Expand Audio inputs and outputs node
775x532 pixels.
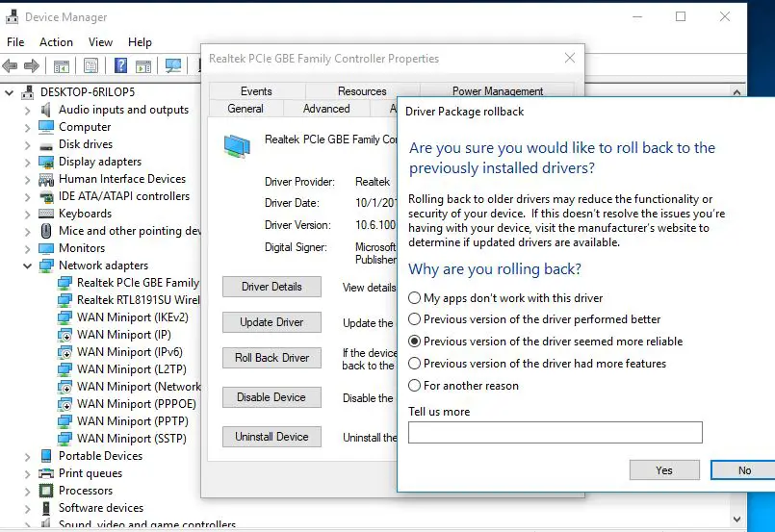point(27,111)
